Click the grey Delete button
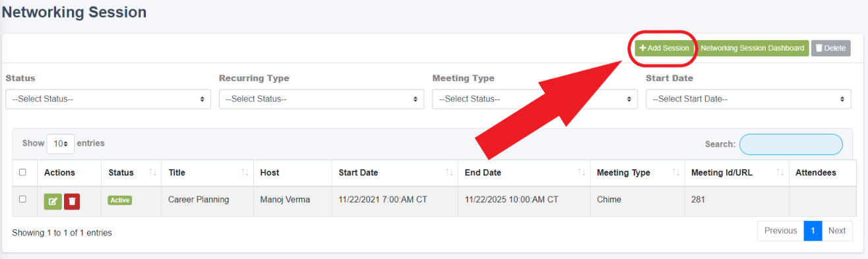This screenshot has width=868, height=259. (x=830, y=48)
